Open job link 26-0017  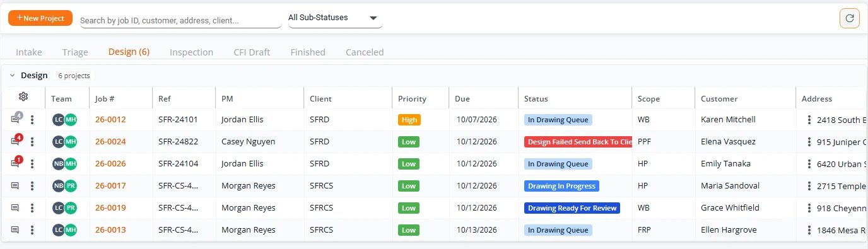(x=110, y=186)
